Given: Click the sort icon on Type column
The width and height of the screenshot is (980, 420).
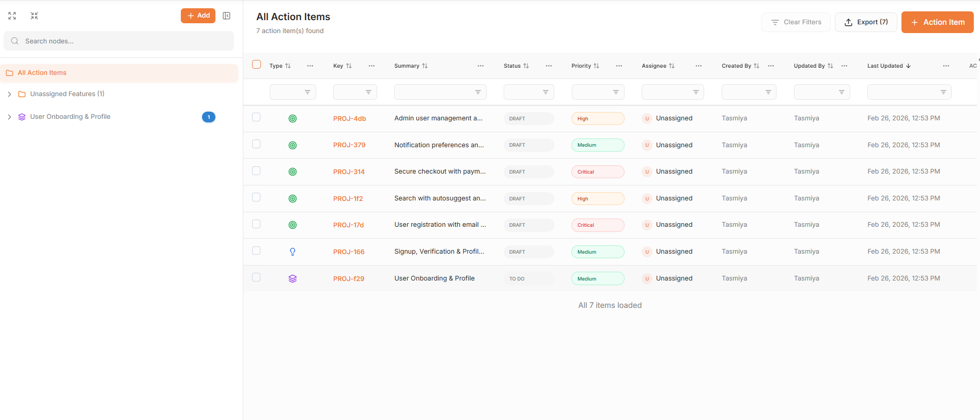Looking at the screenshot, I should point(288,66).
